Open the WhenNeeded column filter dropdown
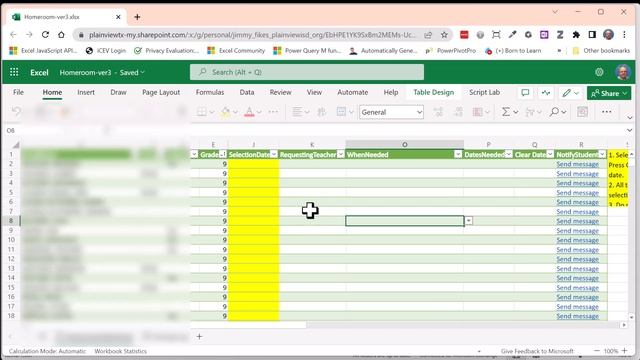The image size is (640, 360). (x=458, y=154)
